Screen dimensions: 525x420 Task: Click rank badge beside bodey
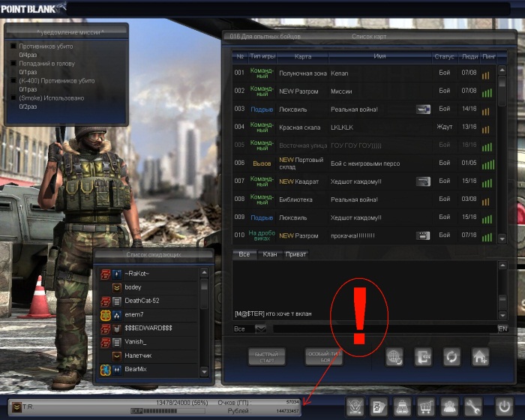(116, 288)
